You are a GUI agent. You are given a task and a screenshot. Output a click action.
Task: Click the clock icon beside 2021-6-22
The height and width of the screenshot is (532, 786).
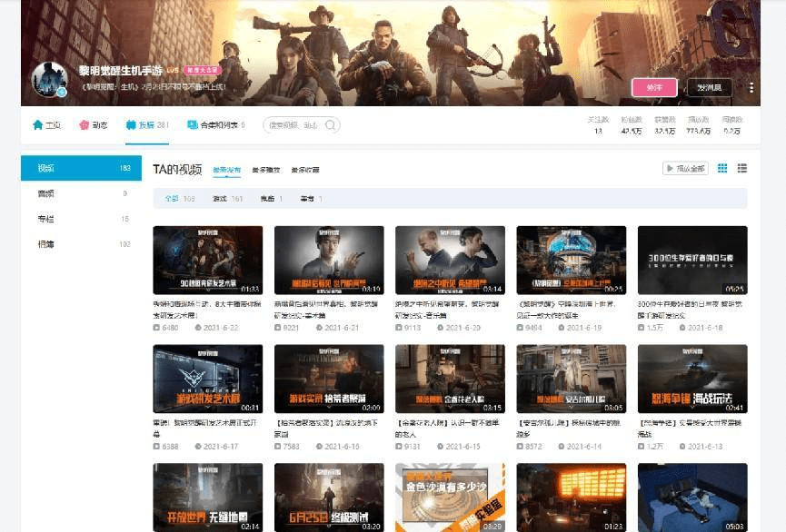198,328
